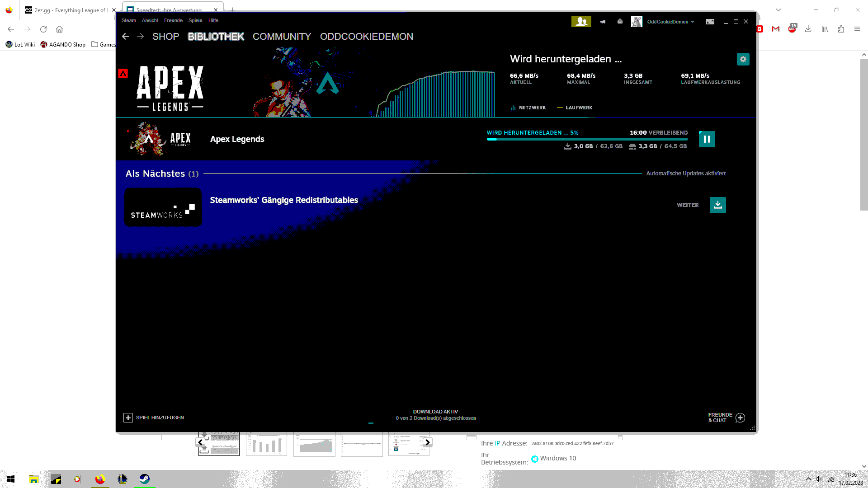Viewport: 868px width, 488px height.
Task: Open the Freunde menu
Action: pyautogui.click(x=173, y=20)
